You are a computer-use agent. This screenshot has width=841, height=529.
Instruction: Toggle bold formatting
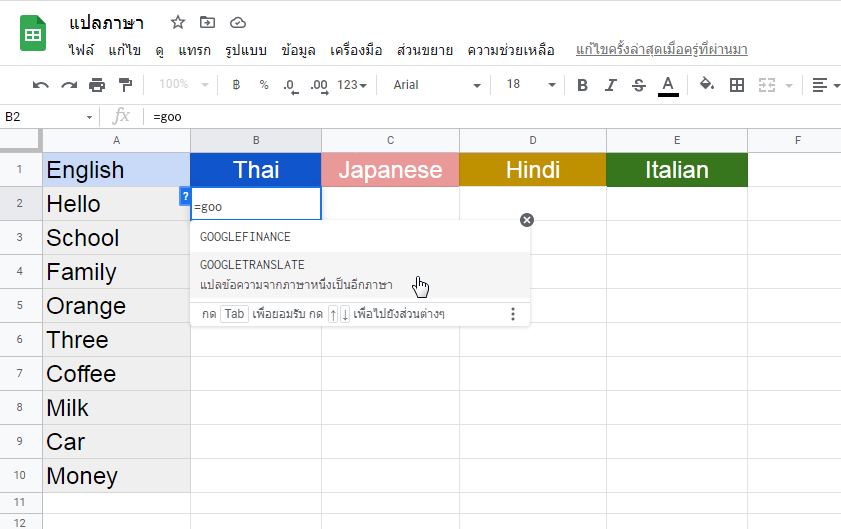tap(582, 85)
